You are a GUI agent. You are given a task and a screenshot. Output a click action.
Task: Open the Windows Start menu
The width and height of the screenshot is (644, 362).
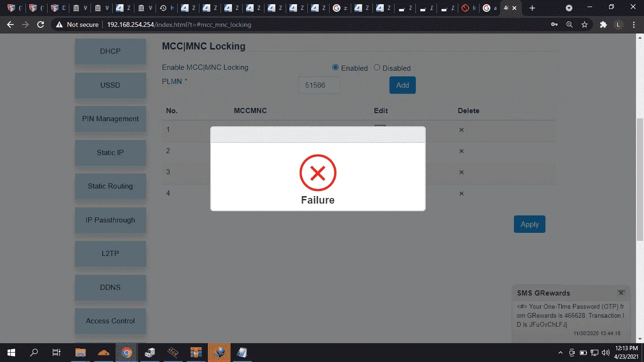click(x=11, y=353)
